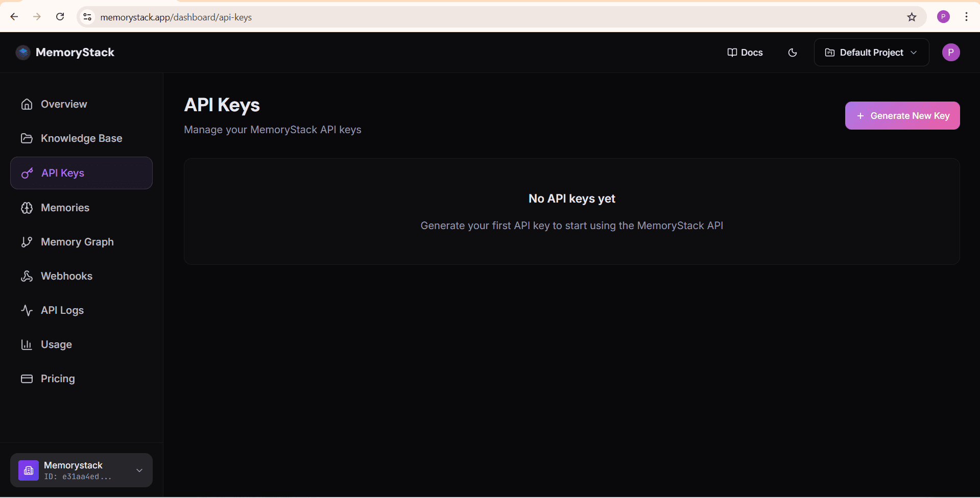Open API Logs page

81,310
